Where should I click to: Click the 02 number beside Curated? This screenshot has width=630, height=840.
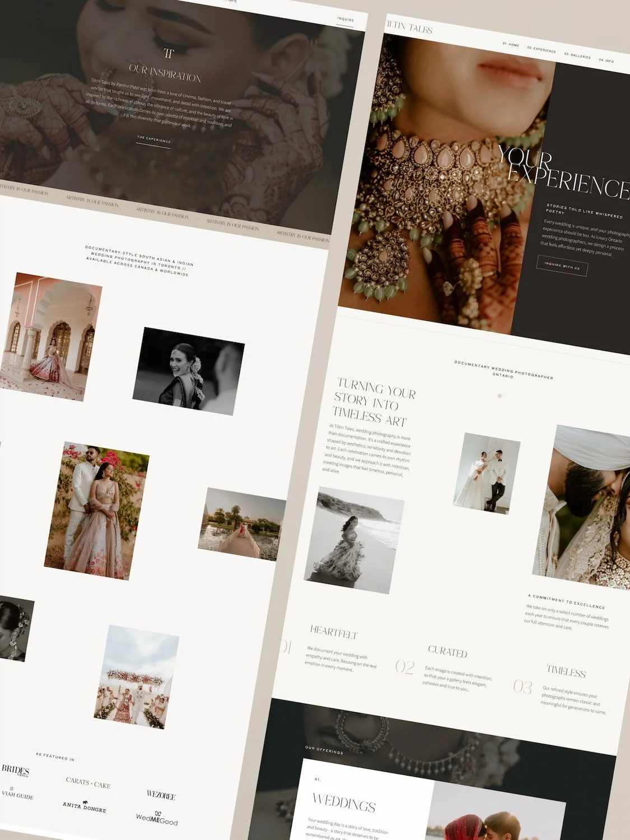pos(405,666)
